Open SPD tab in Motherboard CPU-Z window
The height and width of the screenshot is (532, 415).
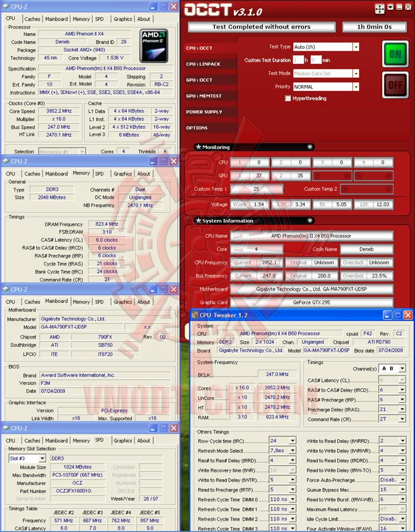99,302
